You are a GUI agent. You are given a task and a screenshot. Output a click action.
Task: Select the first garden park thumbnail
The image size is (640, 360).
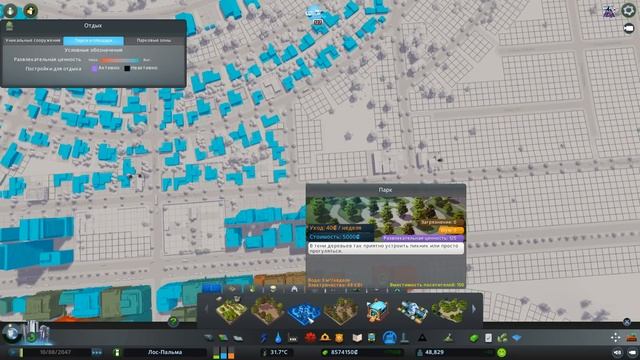point(231,310)
